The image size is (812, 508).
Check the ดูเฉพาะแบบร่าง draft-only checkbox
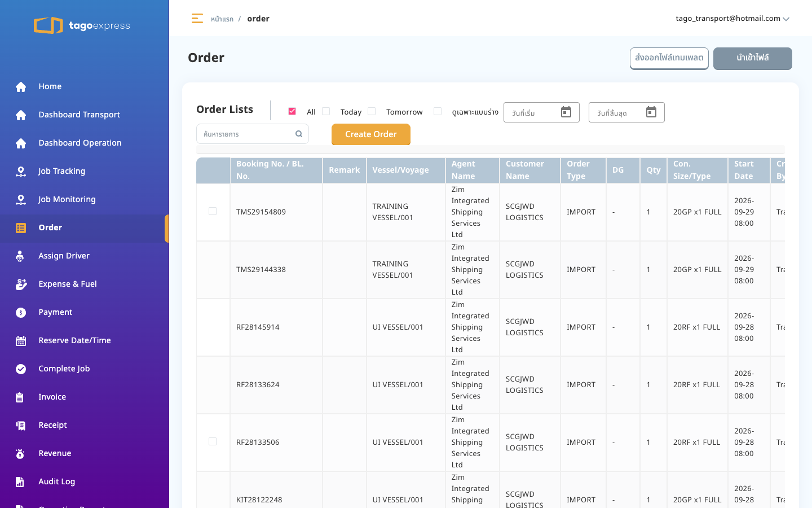438,111
